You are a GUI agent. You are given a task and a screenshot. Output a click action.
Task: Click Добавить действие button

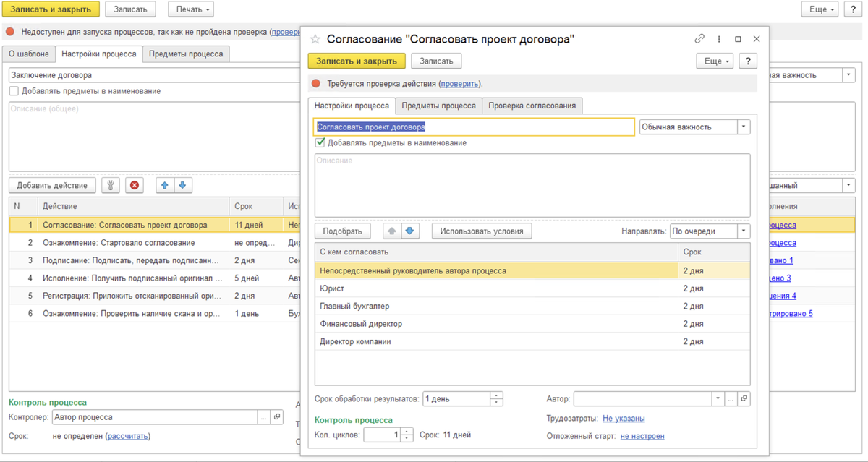[x=52, y=185]
